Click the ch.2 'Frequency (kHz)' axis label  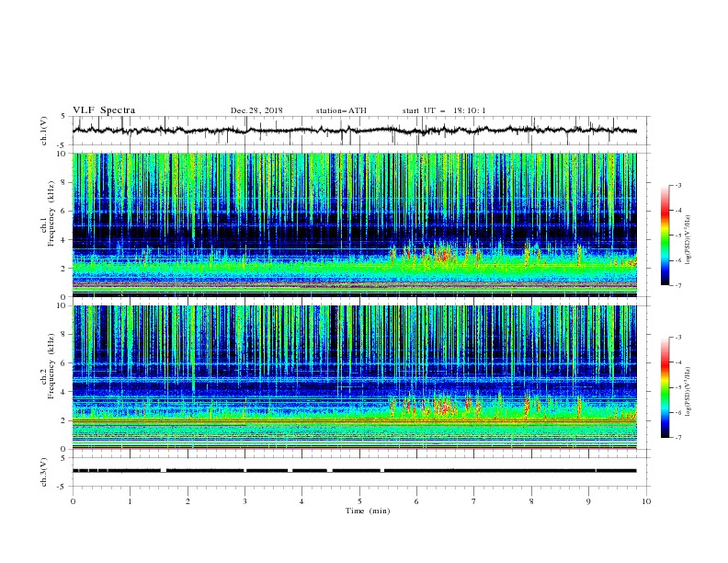[x=51, y=367]
